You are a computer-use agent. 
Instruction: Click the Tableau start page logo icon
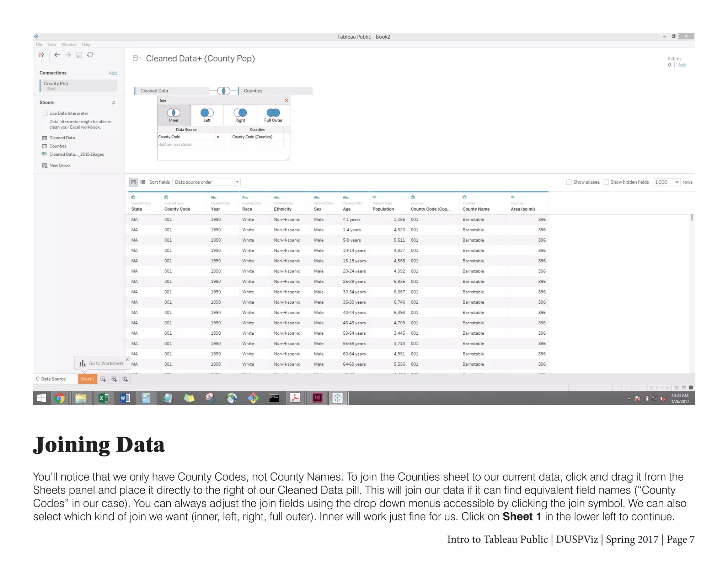[x=41, y=55]
